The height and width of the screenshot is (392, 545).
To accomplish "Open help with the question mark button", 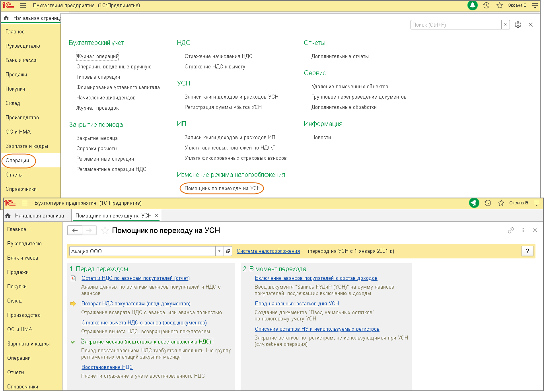I will tap(527, 251).
